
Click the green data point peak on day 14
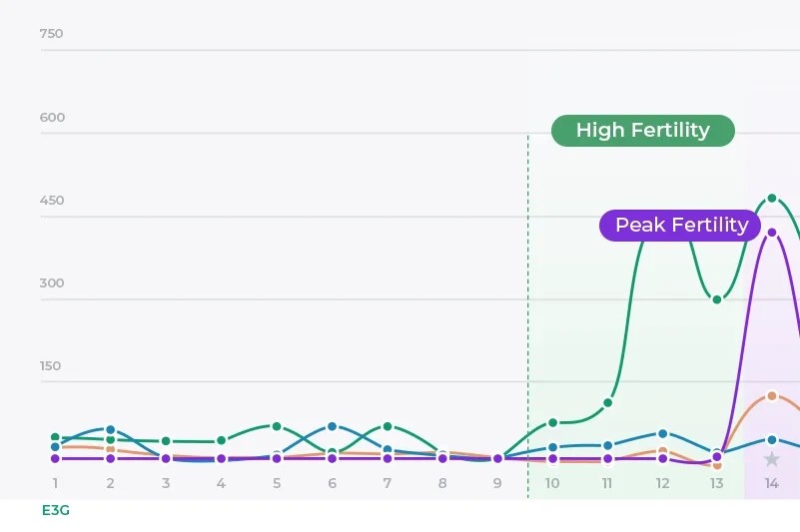(772, 198)
